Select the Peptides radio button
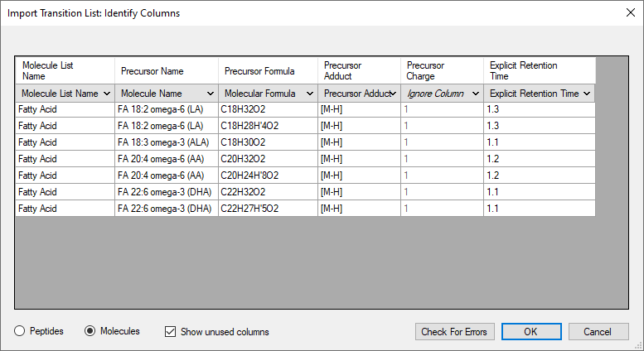 tap(20, 331)
